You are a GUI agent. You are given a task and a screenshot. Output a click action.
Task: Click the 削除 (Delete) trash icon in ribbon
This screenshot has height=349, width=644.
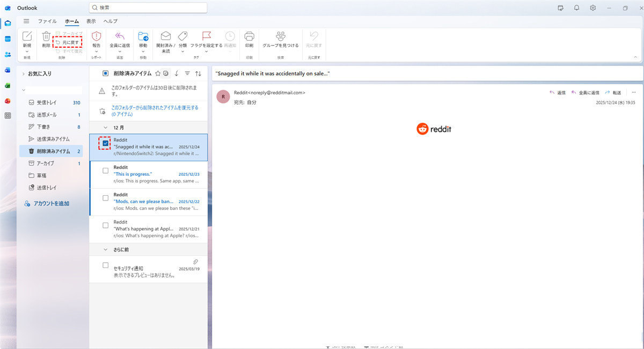tap(46, 36)
